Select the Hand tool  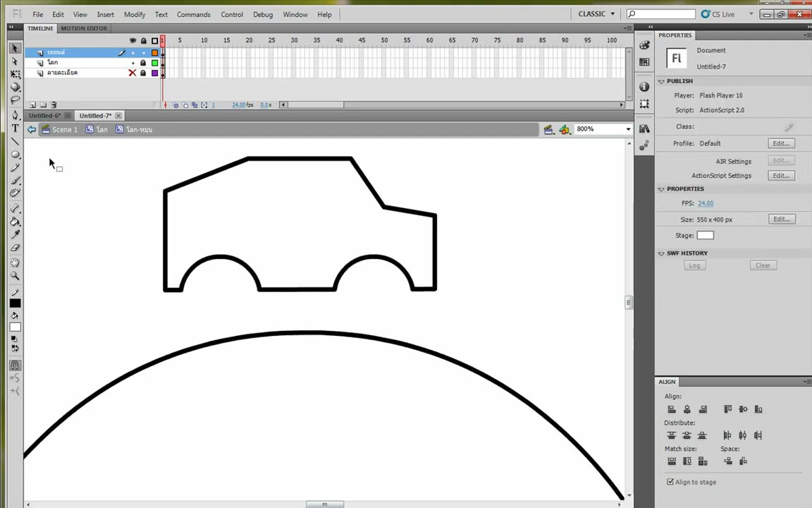click(x=15, y=262)
